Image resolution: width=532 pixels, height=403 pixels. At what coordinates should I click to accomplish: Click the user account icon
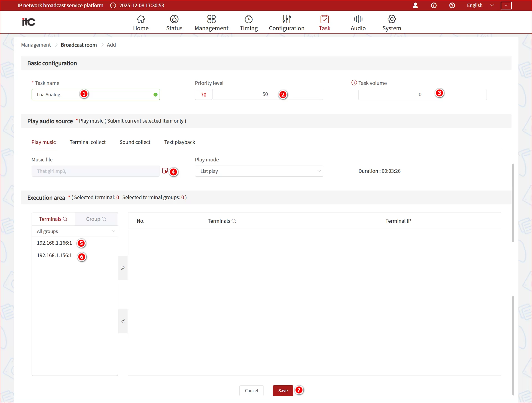pyautogui.click(x=415, y=6)
